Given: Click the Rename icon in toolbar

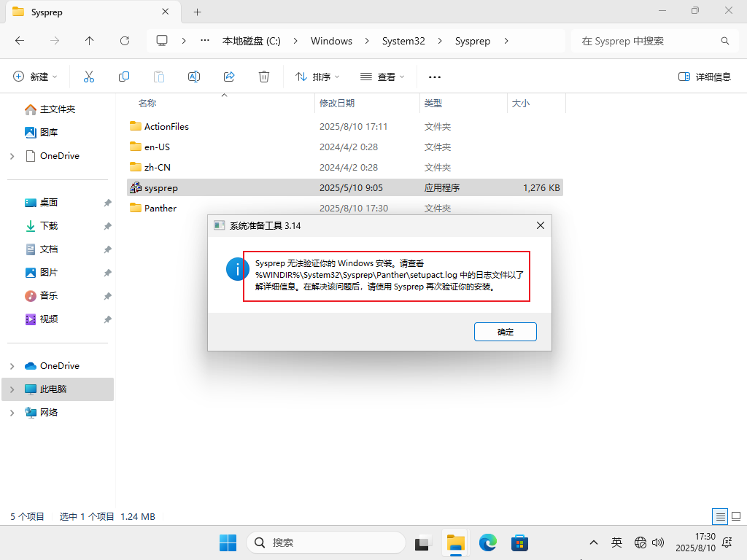Looking at the screenshot, I should click(x=194, y=77).
